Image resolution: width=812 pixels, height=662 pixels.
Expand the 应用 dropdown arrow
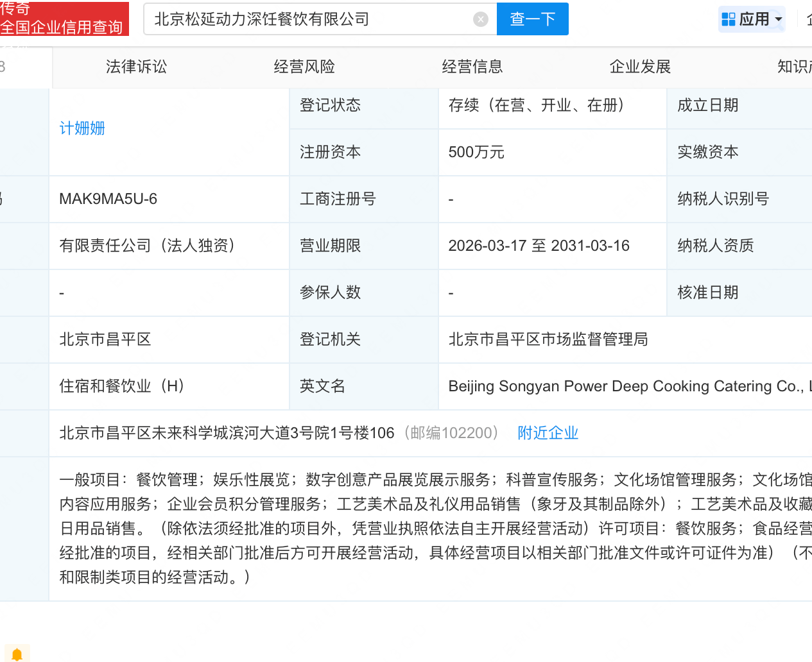[x=779, y=19]
